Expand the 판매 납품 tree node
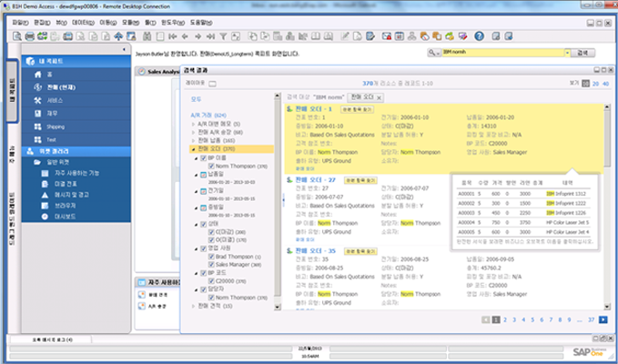Screen dimensions: 618x364 (194, 141)
